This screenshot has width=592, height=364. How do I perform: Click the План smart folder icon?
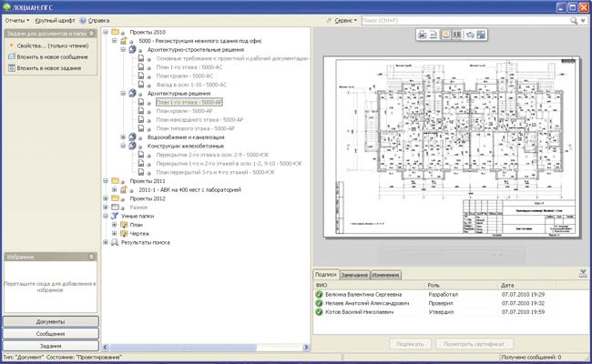coord(124,225)
